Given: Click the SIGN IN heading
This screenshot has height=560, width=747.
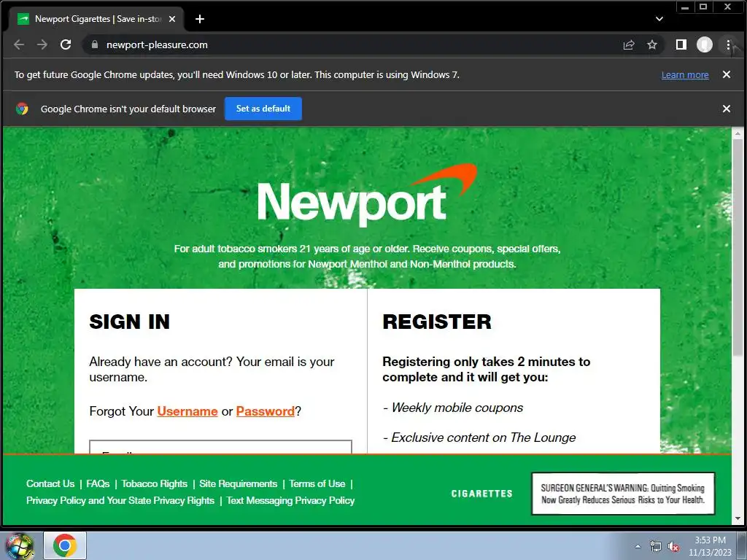Looking at the screenshot, I should (130, 322).
